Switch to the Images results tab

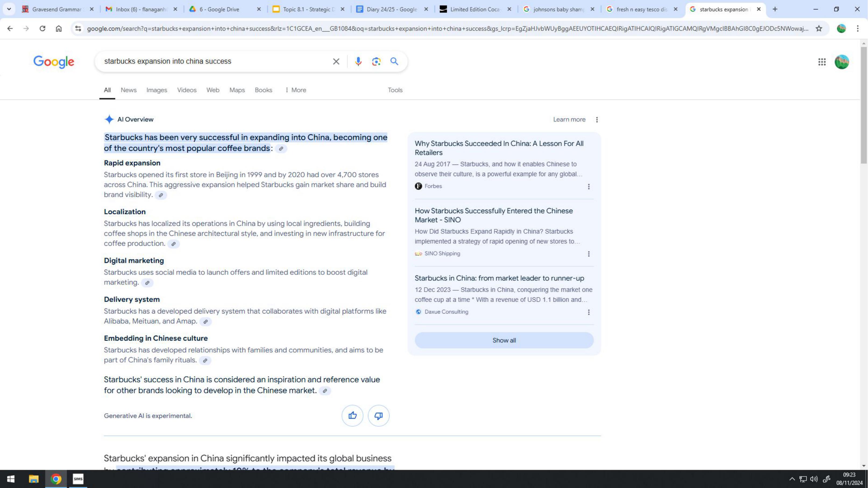157,90
